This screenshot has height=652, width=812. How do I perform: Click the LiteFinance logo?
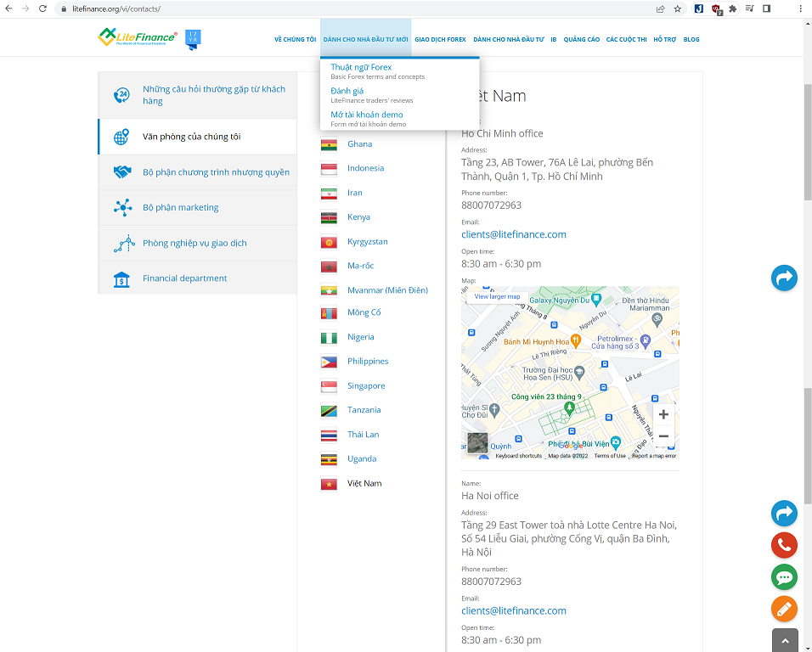138,37
